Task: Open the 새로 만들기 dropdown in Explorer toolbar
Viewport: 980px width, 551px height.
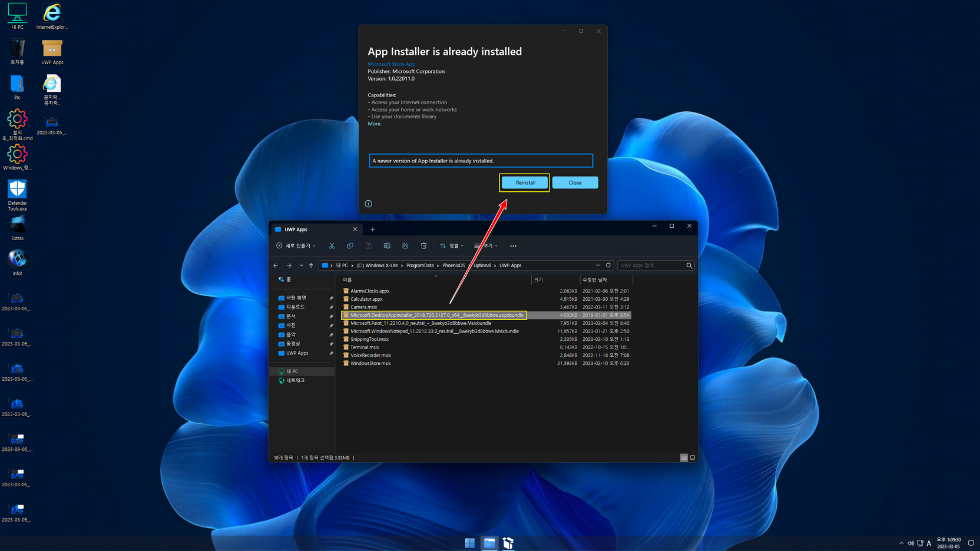Action: [x=296, y=245]
